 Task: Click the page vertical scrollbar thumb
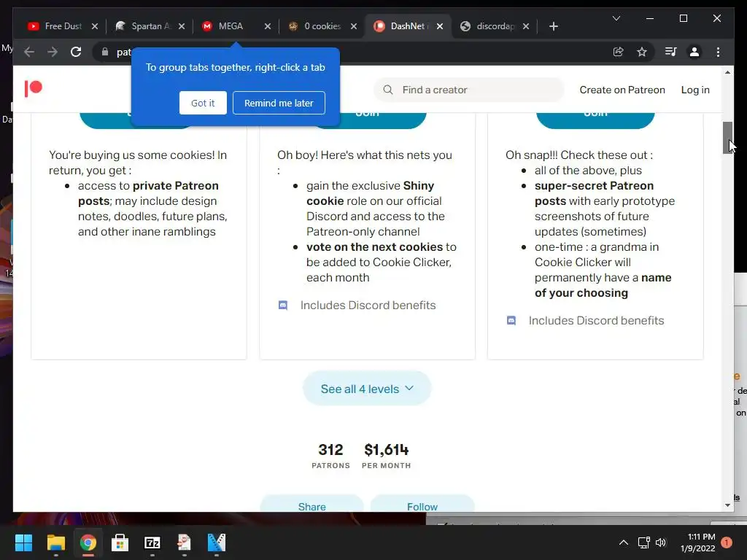click(727, 138)
